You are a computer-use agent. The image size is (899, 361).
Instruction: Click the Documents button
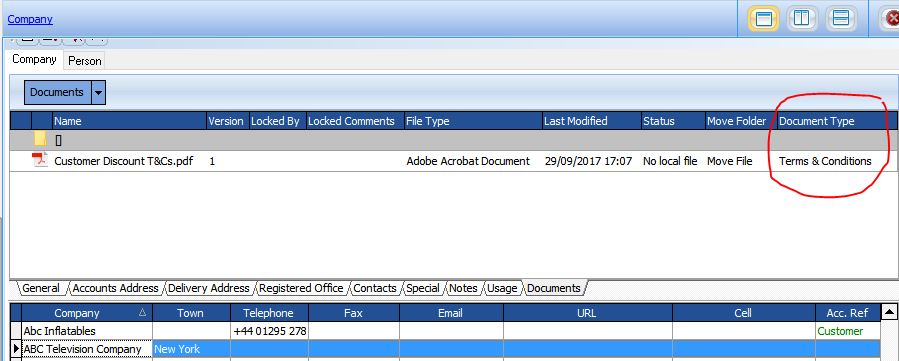(57, 92)
